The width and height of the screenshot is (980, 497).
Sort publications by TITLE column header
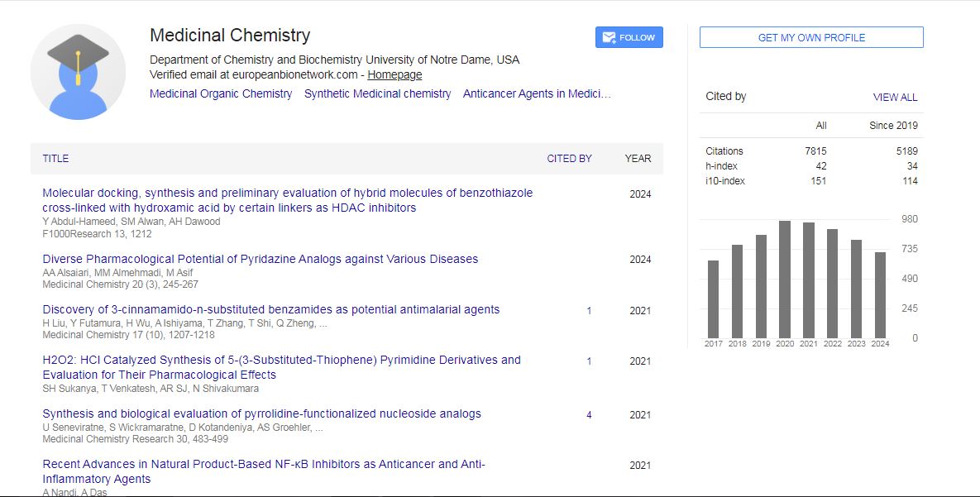point(55,158)
